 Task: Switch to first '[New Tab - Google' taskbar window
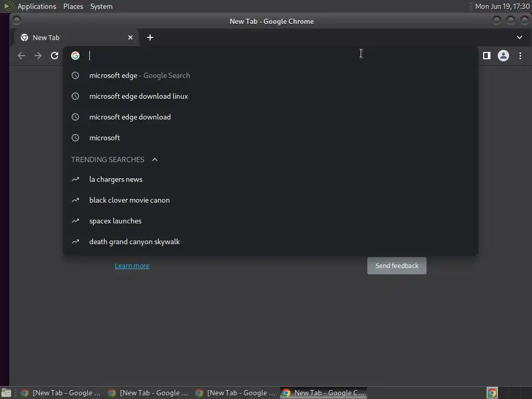click(x=61, y=393)
